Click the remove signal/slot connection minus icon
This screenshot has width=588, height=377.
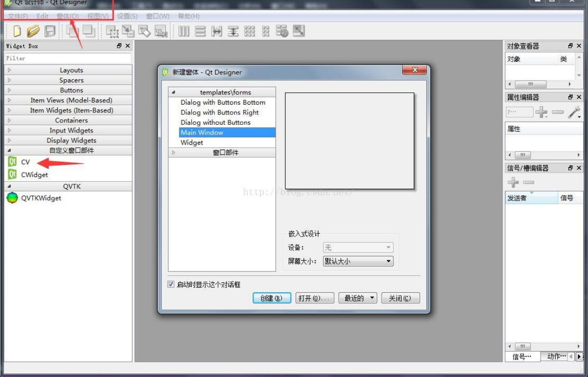click(529, 182)
